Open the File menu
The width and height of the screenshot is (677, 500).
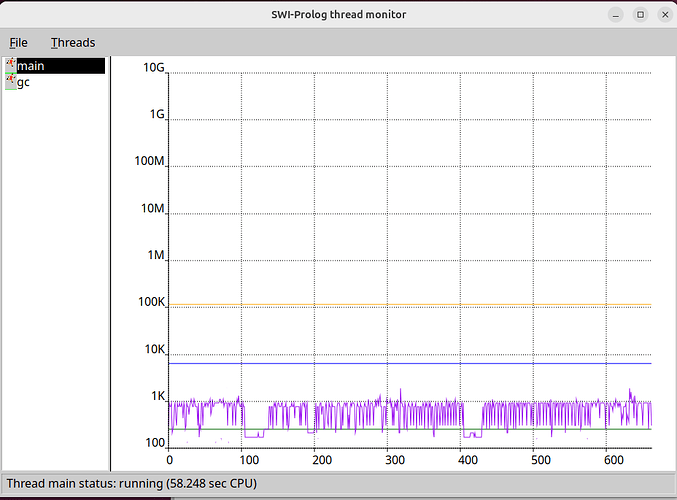(19, 43)
